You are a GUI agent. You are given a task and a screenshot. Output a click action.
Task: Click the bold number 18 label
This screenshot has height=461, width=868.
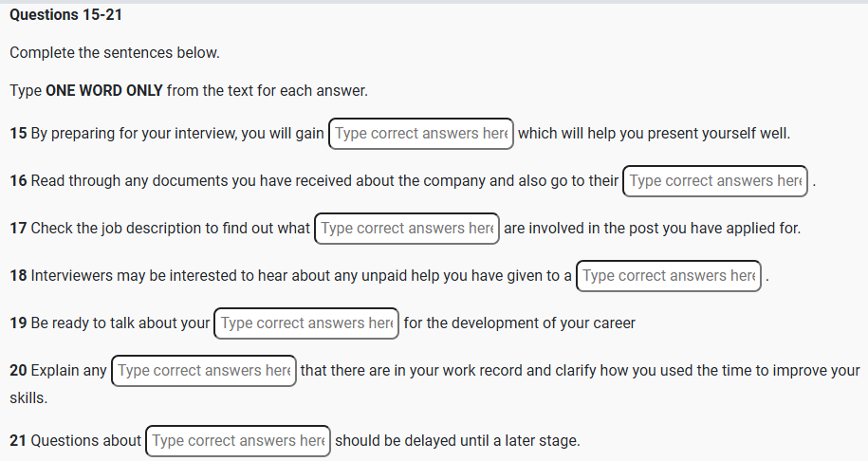click(x=18, y=276)
